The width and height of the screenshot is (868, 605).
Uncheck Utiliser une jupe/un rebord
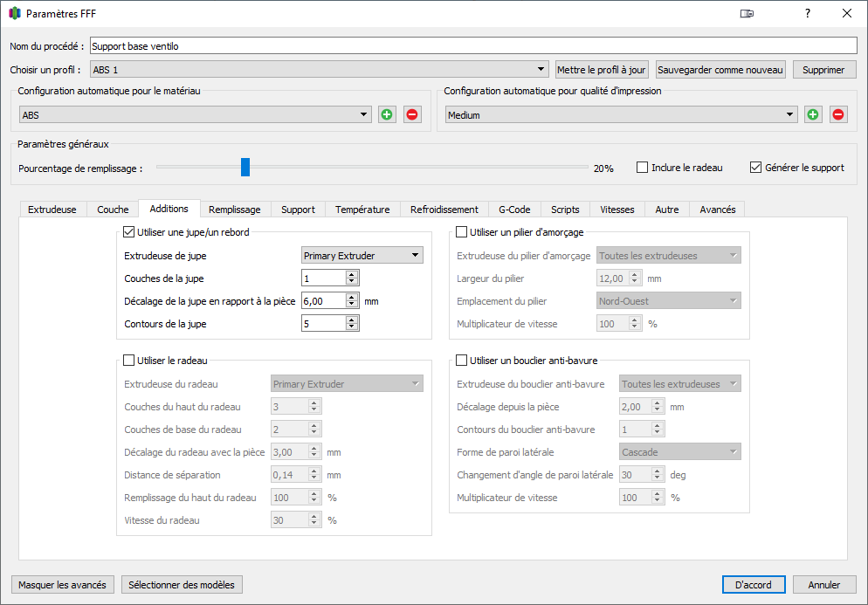point(128,232)
